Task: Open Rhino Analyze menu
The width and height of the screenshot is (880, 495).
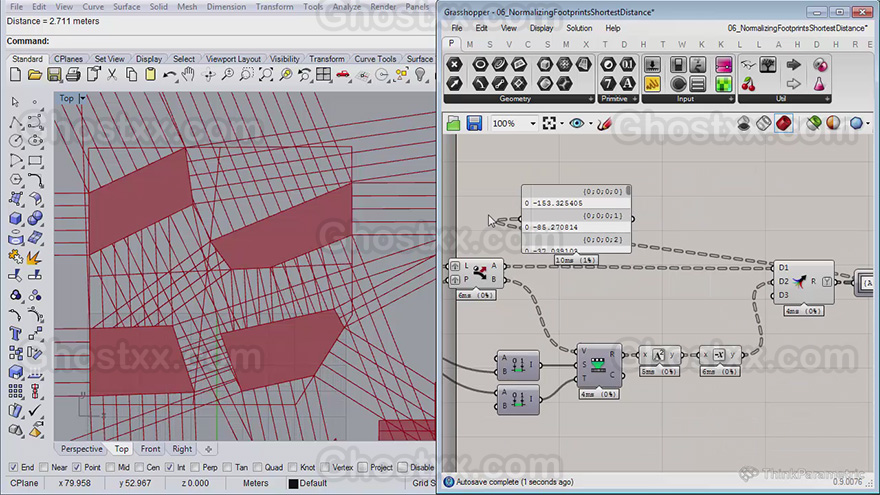Action: coord(347,7)
